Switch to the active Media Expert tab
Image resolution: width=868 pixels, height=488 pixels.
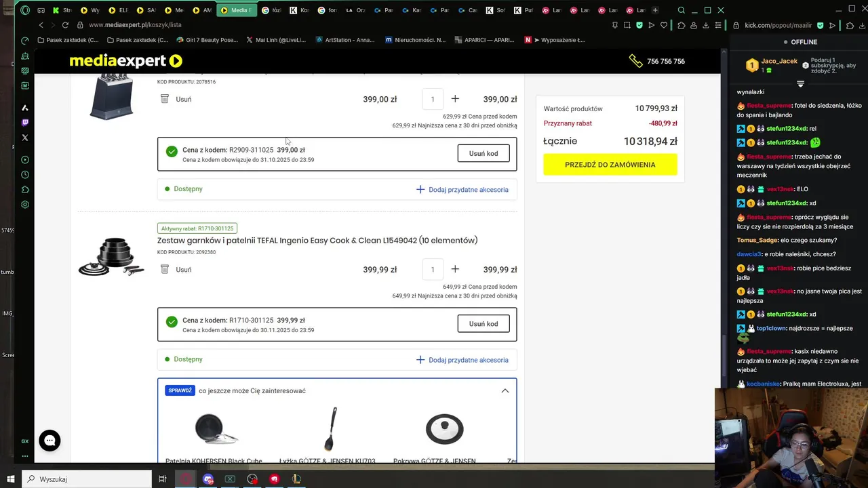click(x=237, y=10)
